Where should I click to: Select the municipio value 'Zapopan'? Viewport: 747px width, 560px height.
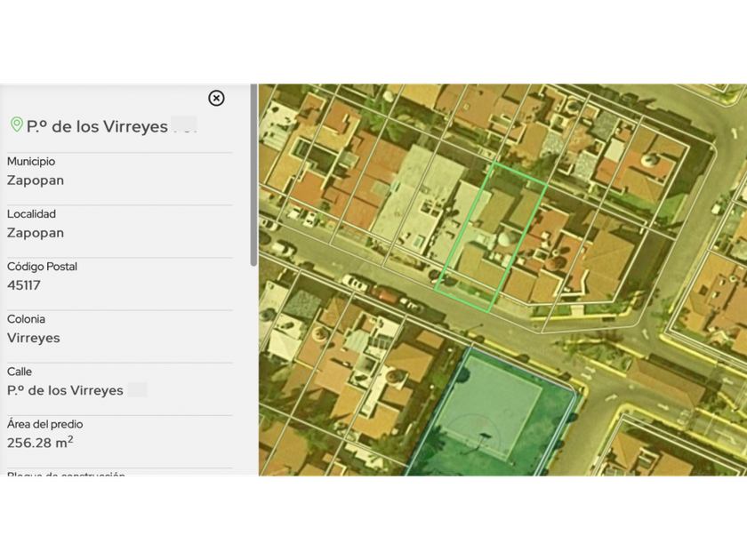click(36, 180)
